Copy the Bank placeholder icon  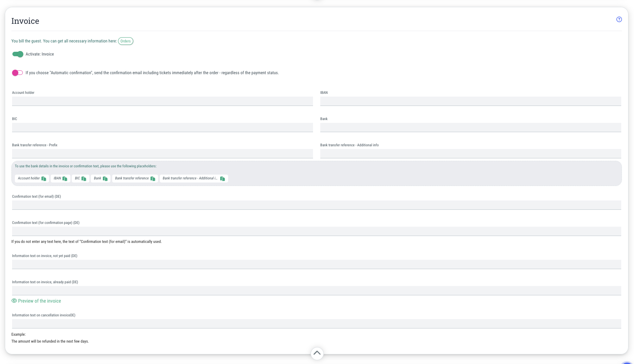[105, 179]
